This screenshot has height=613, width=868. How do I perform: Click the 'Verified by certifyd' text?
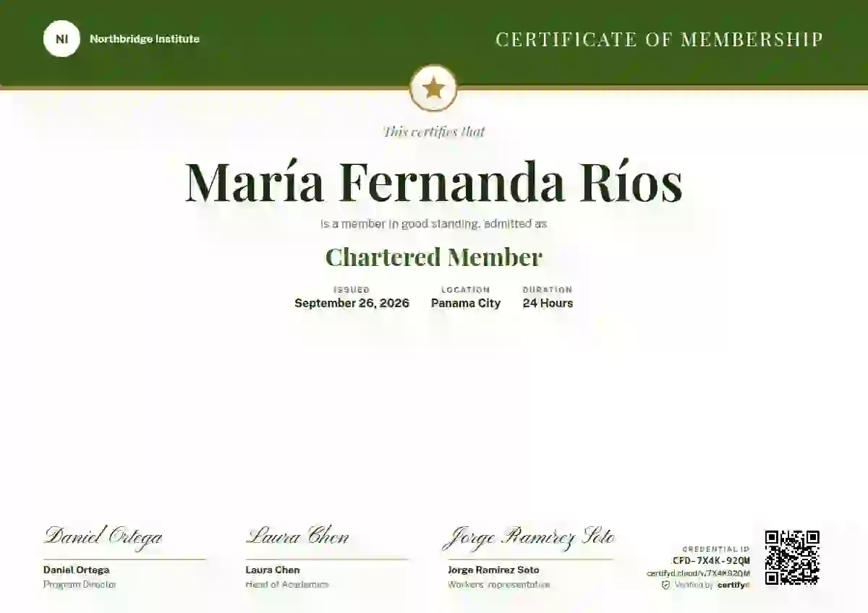[x=712, y=585]
